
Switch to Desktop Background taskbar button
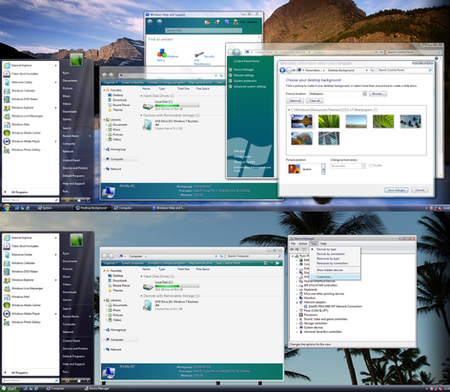[91, 208]
